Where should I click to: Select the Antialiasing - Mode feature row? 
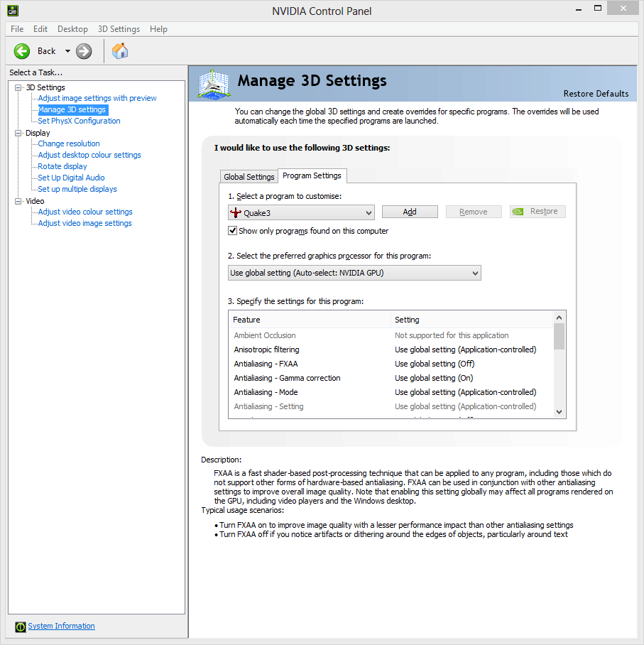(391, 392)
